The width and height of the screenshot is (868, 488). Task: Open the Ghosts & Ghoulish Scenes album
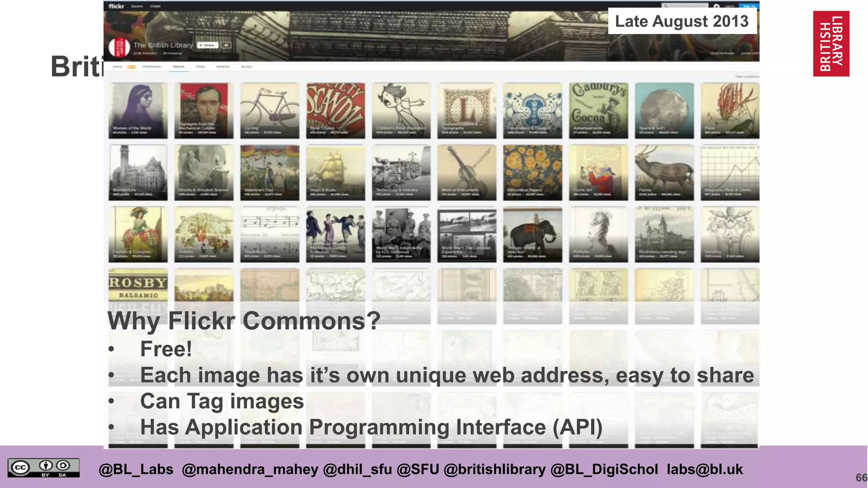pyautogui.click(x=204, y=172)
